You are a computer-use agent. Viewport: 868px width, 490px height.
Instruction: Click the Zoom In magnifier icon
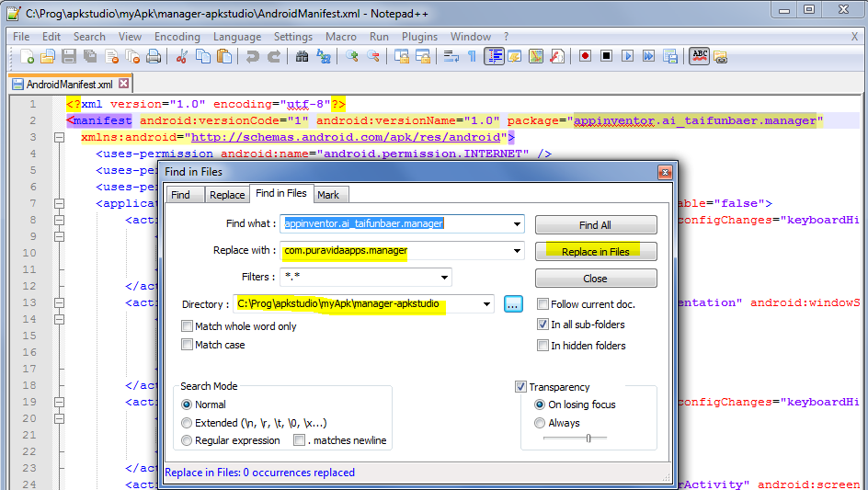pos(352,57)
